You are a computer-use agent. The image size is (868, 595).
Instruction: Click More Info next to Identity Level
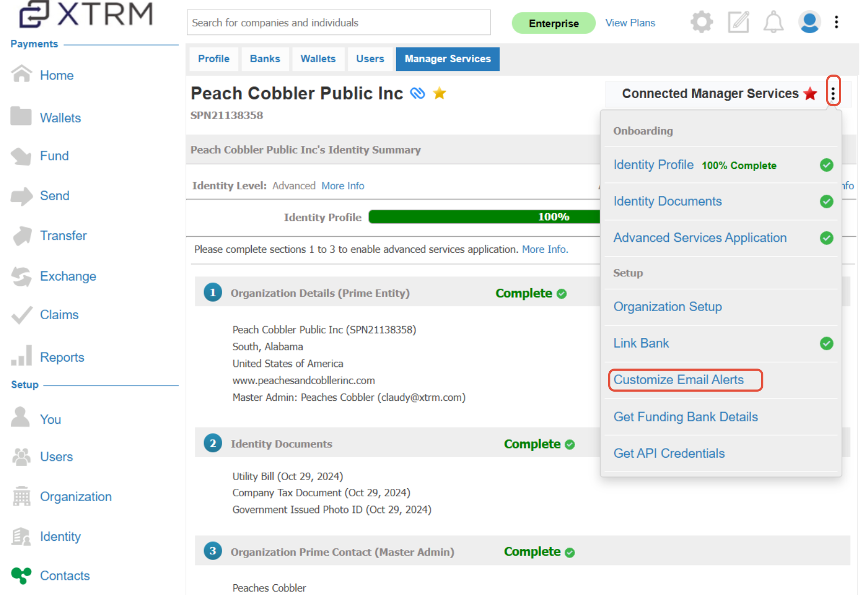(x=343, y=186)
